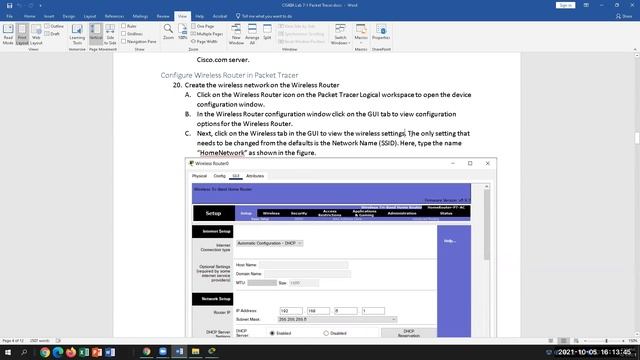Open the Macros dropdown

pyautogui.click(x=361, y=34)
